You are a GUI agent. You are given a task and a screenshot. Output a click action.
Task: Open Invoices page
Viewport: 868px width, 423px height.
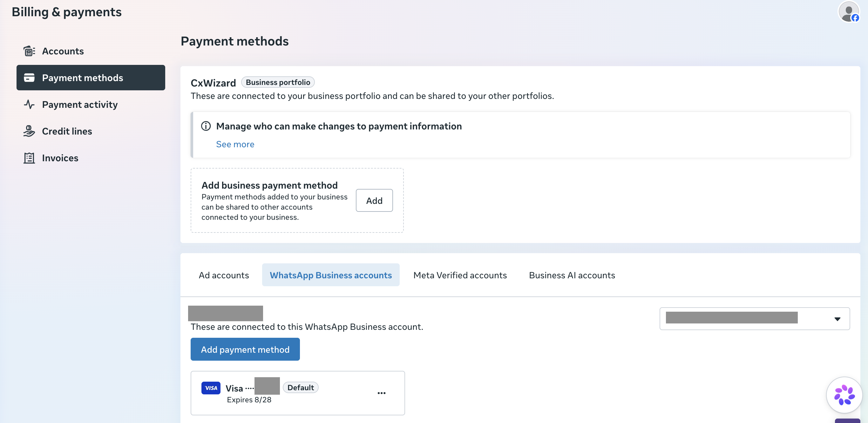click(91, 158)
